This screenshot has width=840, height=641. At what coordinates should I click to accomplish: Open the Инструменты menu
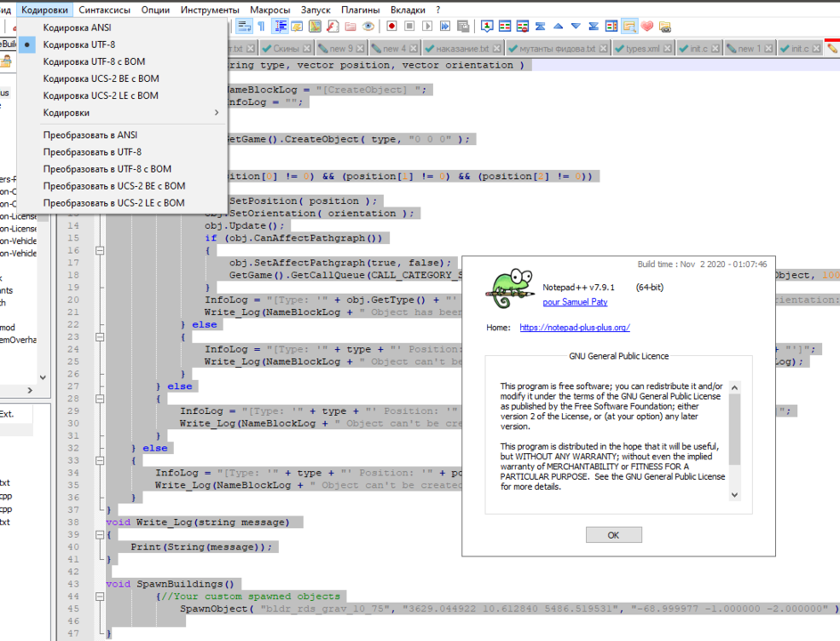pyautogui.click(x=209, y=10)
